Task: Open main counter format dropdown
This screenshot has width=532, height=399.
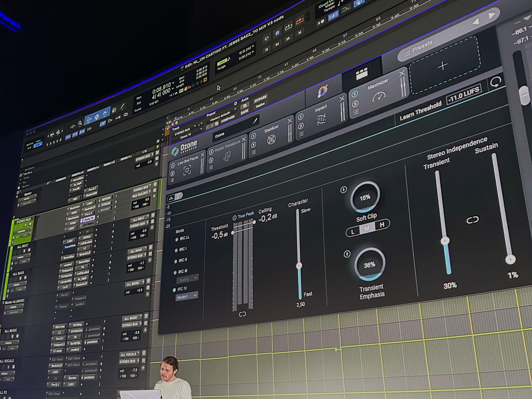Action: pos(173,84)
